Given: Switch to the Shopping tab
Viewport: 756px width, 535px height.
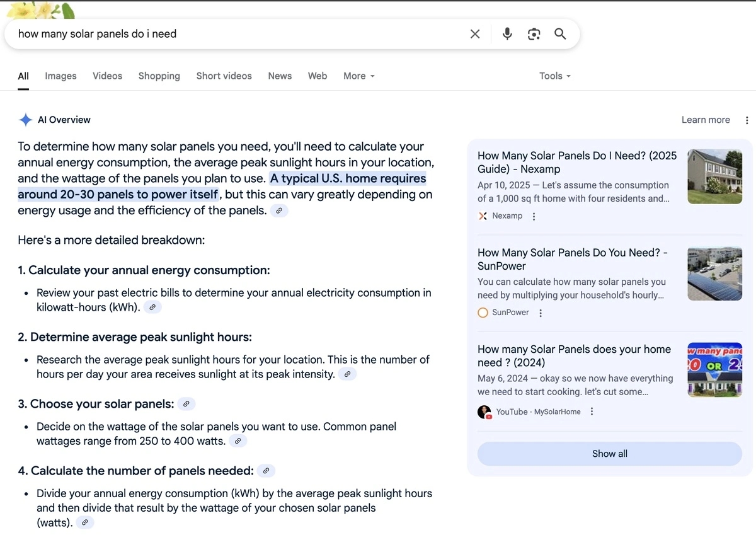Looking at the screenshot, I should 159,76.
